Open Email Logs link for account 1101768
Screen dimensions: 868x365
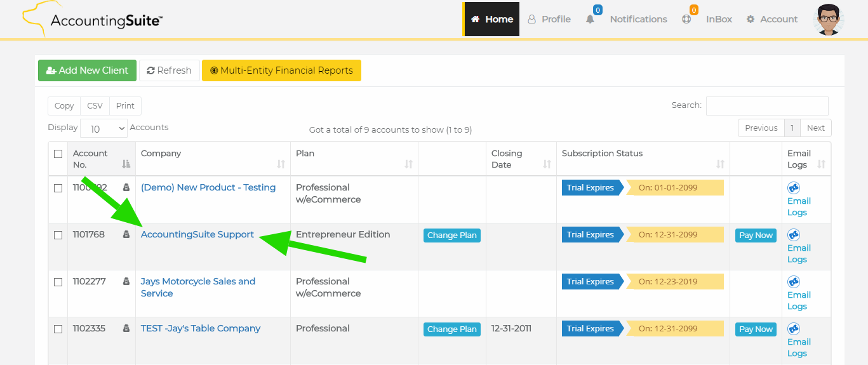(x=799, y=254)
